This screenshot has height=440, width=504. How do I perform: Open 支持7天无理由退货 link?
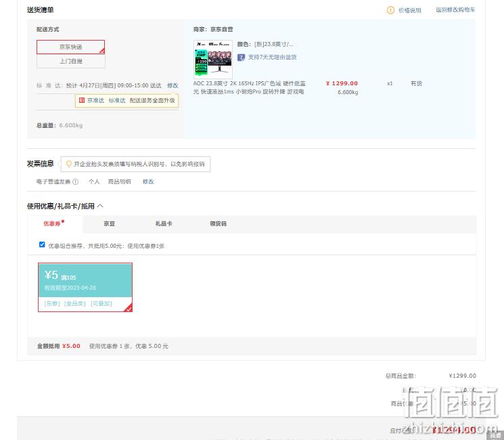click(x=272, y=58)
